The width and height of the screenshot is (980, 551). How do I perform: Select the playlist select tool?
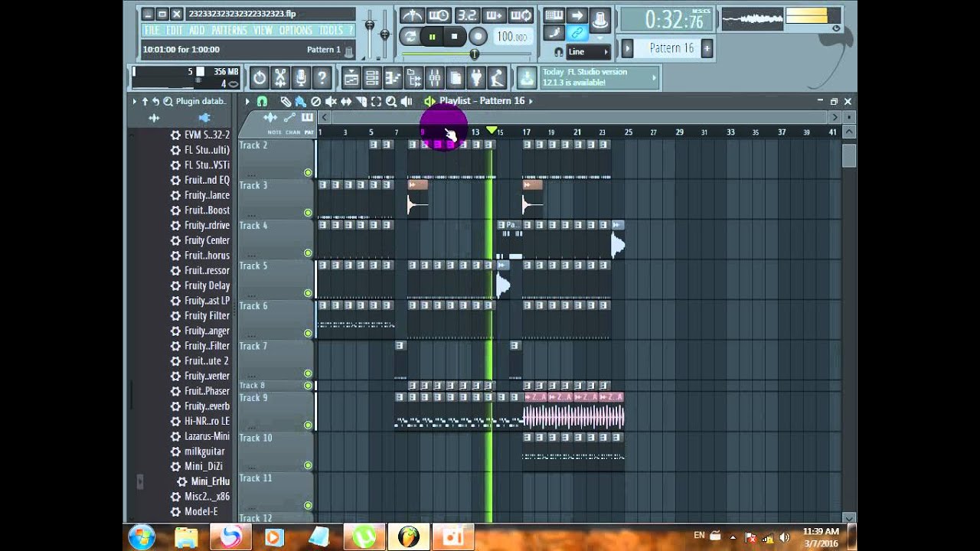pyautogui.click(x=376, y=101)
